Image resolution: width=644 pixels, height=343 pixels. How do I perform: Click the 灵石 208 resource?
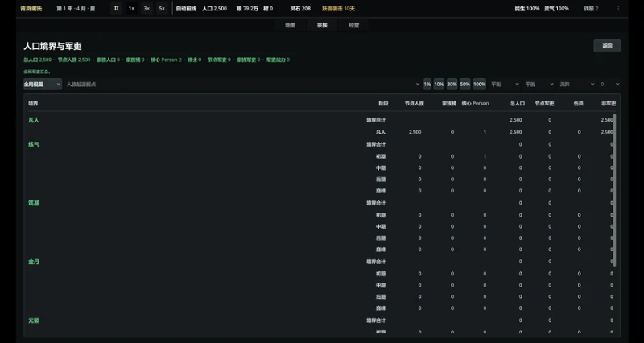pyautogui.click(x=300, y=8)
